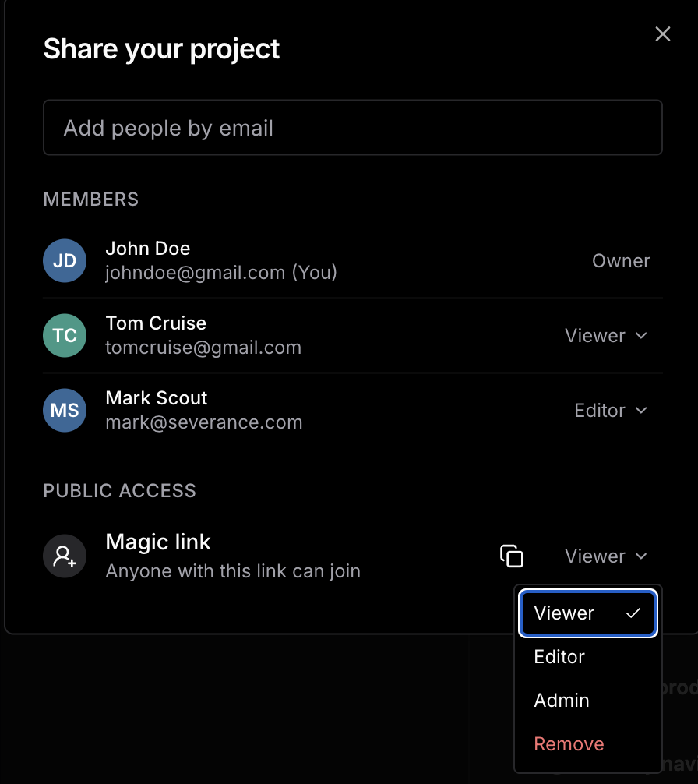698x784 pixels.
Task: Select Editor in the role menu
Action: (559, 657)
